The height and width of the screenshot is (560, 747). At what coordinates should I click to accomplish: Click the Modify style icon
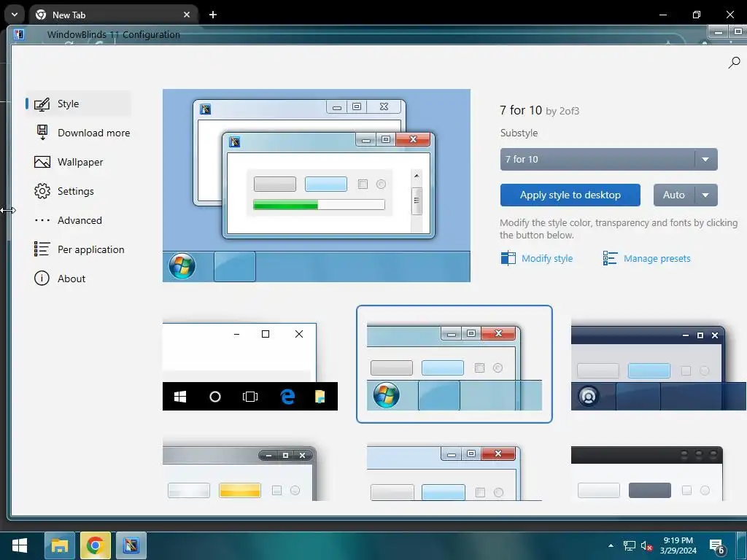(x=508, y=258)
